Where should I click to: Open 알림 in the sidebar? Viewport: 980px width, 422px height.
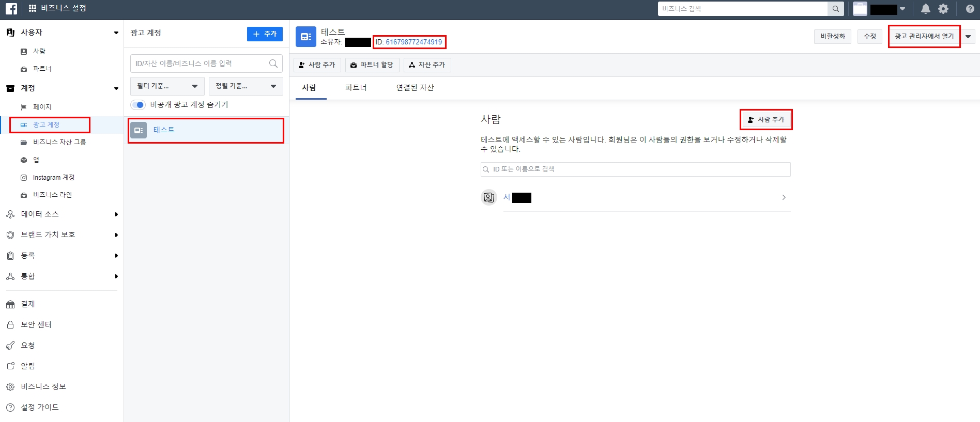(x=28, y=366)
